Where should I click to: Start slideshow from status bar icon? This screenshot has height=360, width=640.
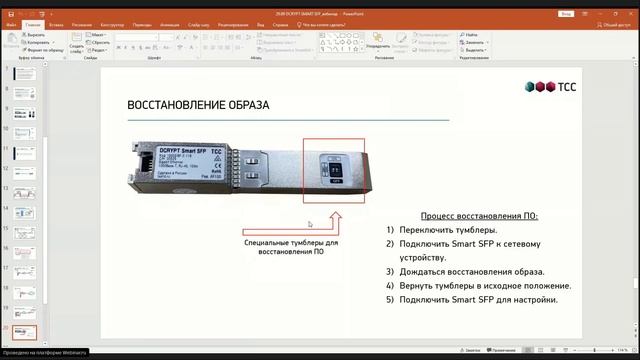coord(566,350)
